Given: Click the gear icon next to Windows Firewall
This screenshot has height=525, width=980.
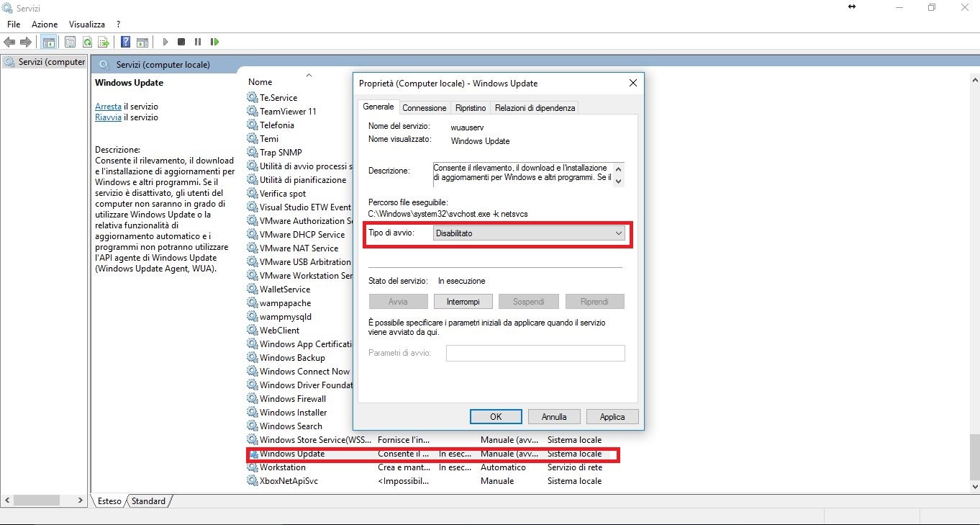Looking at the screenshot, I should tap(252, 398).
